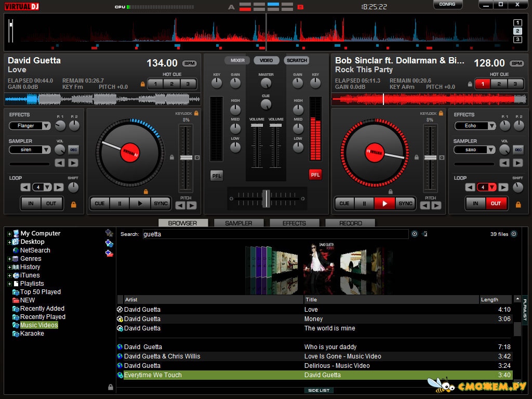Trigger hot cue 3 on right deck
The image size is (532, 399).
tap(515, 84)
